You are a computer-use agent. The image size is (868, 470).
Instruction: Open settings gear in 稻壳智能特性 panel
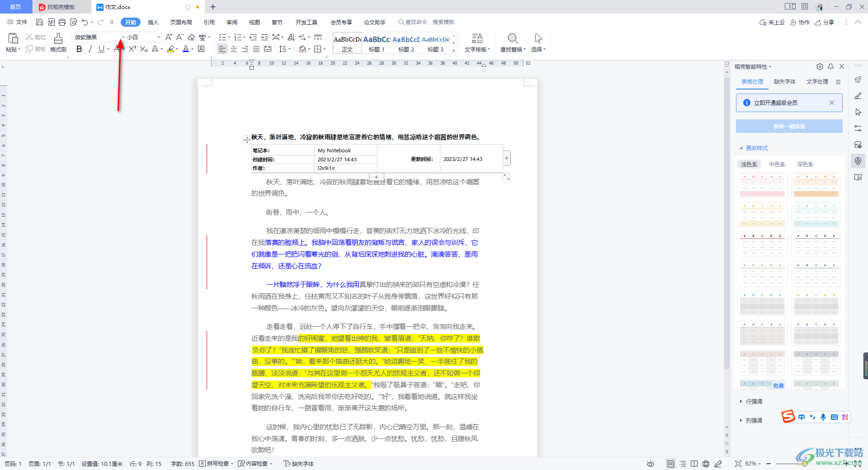(x=820, y=66)
